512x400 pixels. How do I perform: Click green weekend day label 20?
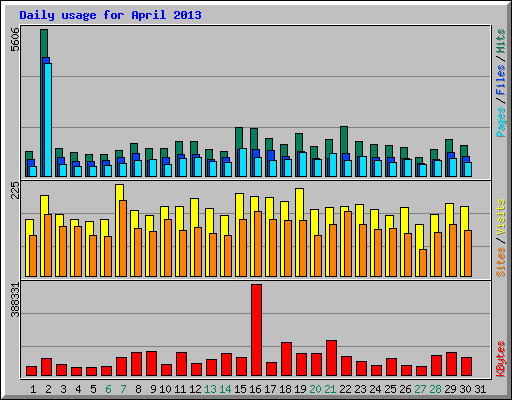[315, 389]
